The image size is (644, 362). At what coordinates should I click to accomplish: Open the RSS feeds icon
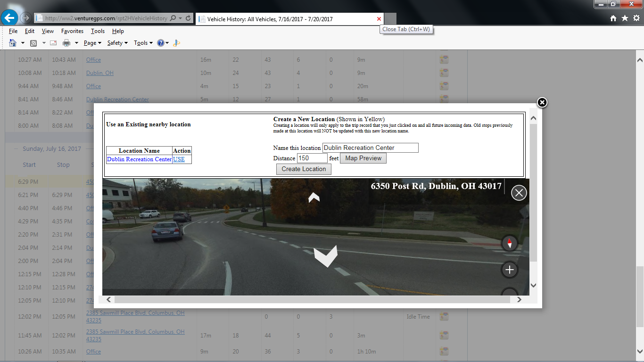point(33,43)
